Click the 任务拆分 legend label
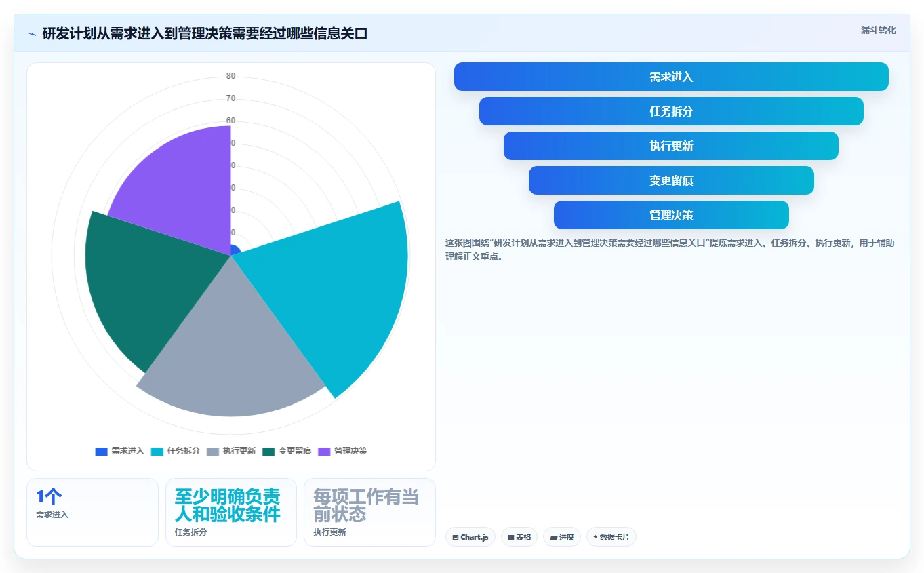 point(184,451)
